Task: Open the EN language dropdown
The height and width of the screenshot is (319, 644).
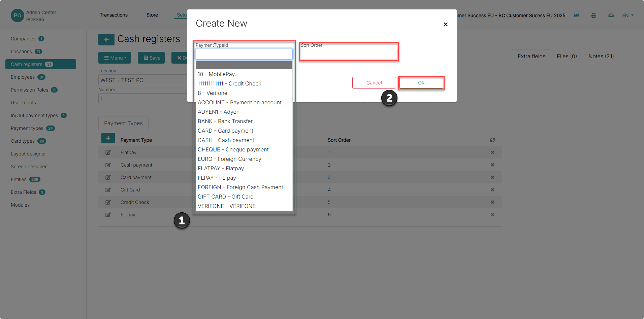Action: click(x=628, y=15)
